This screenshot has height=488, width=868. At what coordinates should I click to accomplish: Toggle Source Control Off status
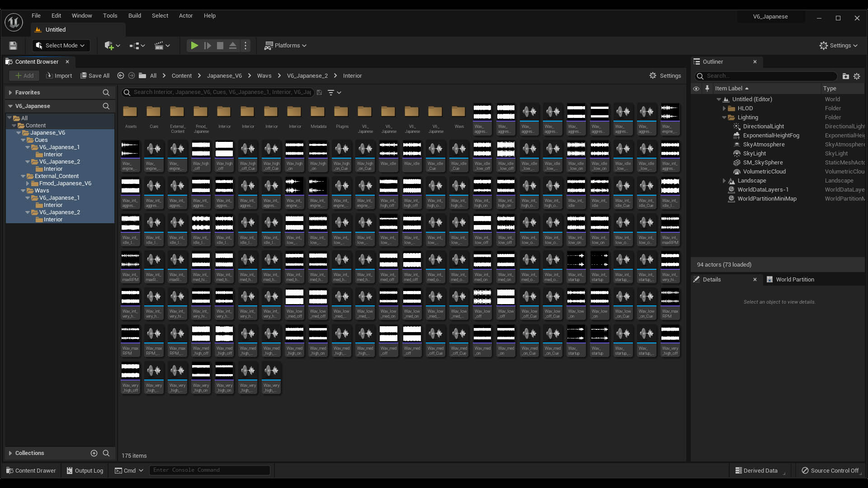830,470
